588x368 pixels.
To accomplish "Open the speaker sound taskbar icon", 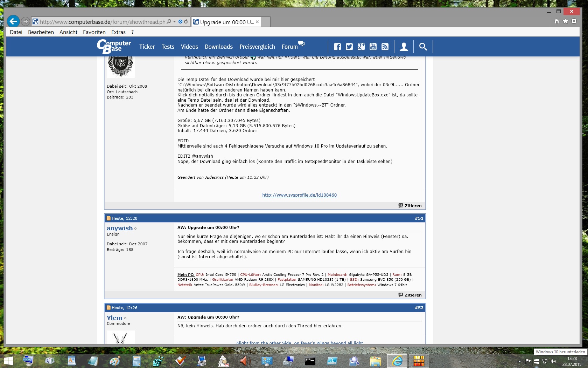I will tap(245, 361).
